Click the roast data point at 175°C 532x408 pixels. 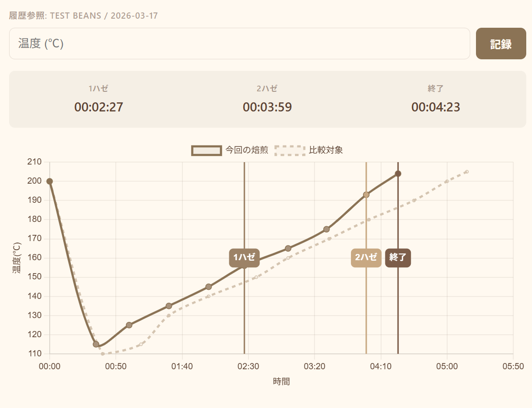327,230
